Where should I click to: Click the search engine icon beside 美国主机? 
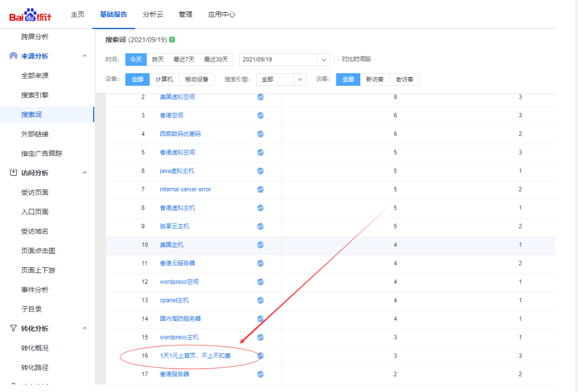[x=261, y=245]
